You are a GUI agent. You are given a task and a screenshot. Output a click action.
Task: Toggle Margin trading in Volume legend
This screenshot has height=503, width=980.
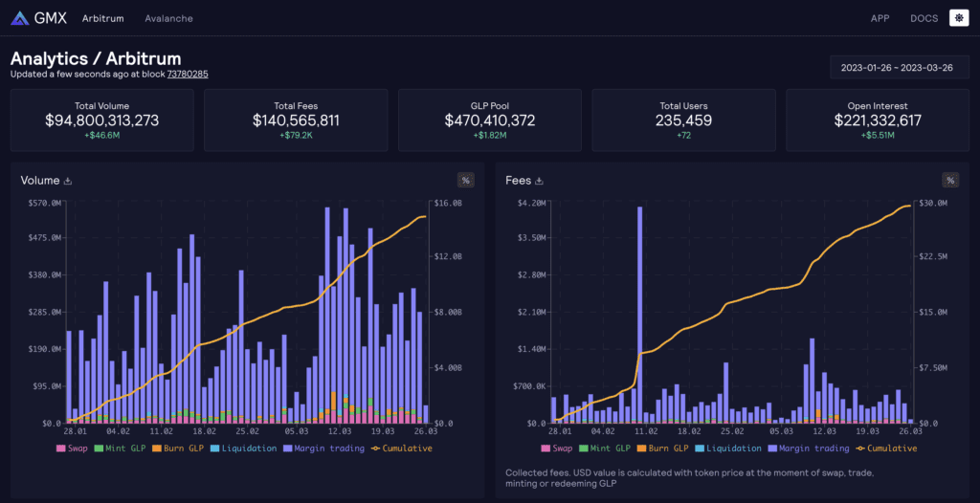323,448
